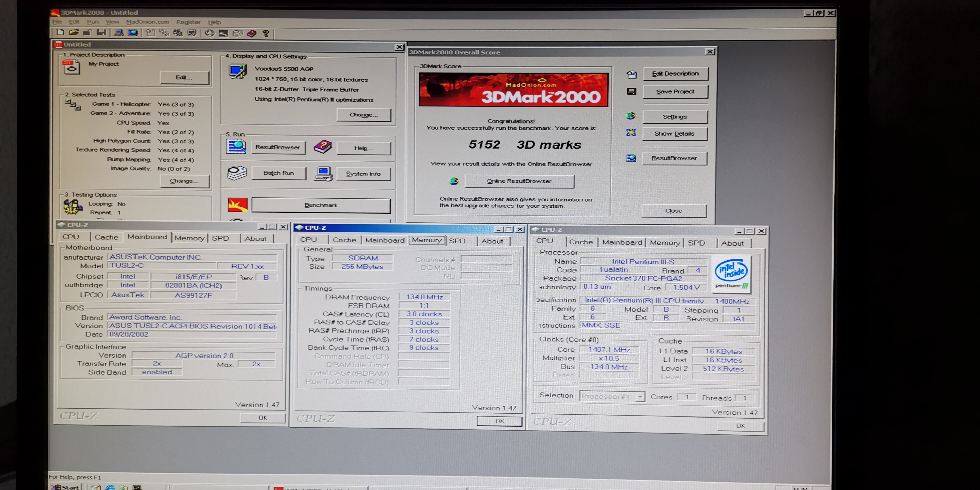Viewport: 980px width, 490px height.
Task: Click the Open project folder toolbar icon
Action: [74, 33]
